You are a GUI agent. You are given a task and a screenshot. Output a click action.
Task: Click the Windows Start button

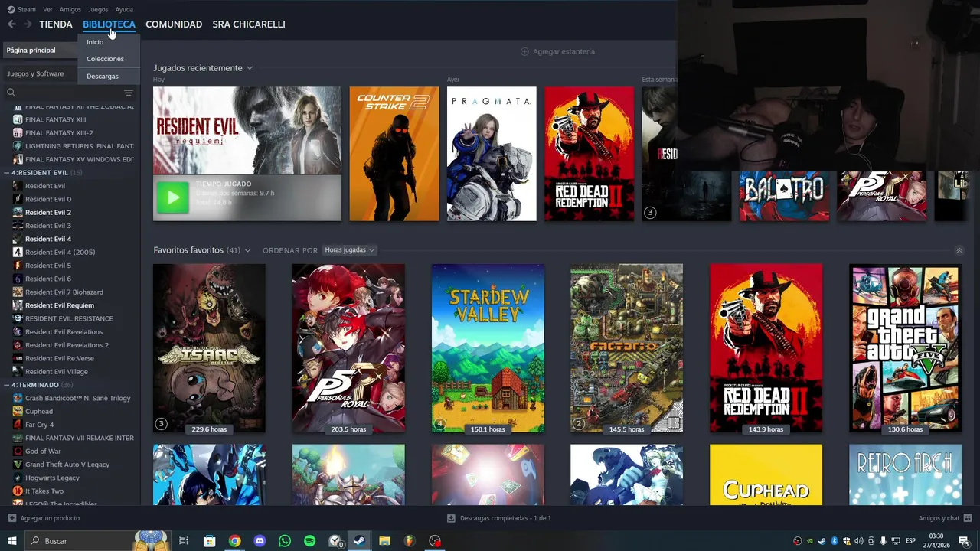tap(11, 541)
